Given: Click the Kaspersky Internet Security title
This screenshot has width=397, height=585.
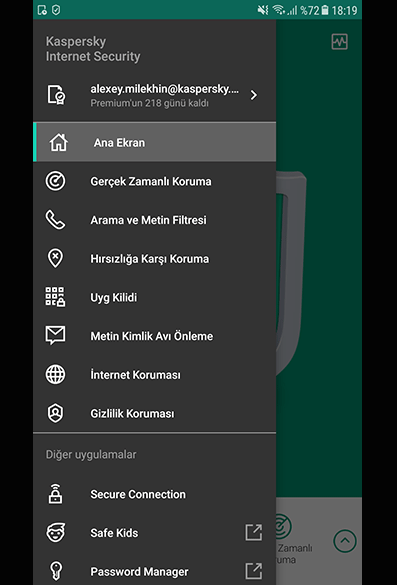Looking at the screenshot, I should pyautogui.click(x=93, y=49).
